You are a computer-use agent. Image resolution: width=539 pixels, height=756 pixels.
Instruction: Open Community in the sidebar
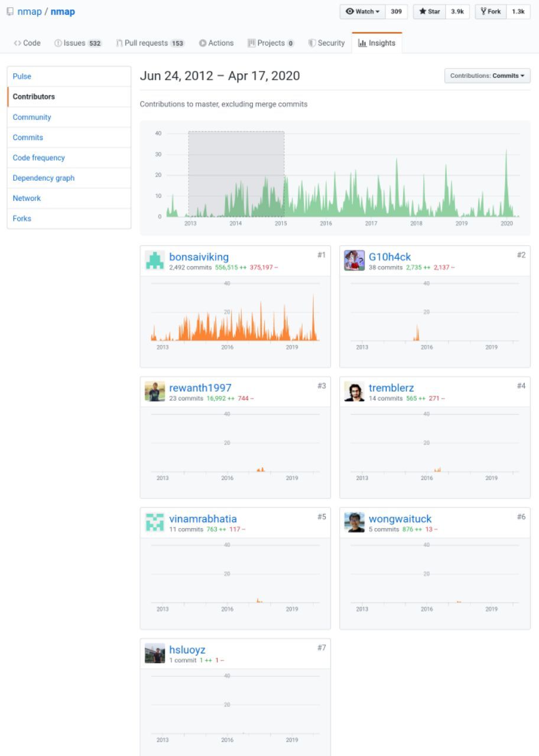point(69,117)
